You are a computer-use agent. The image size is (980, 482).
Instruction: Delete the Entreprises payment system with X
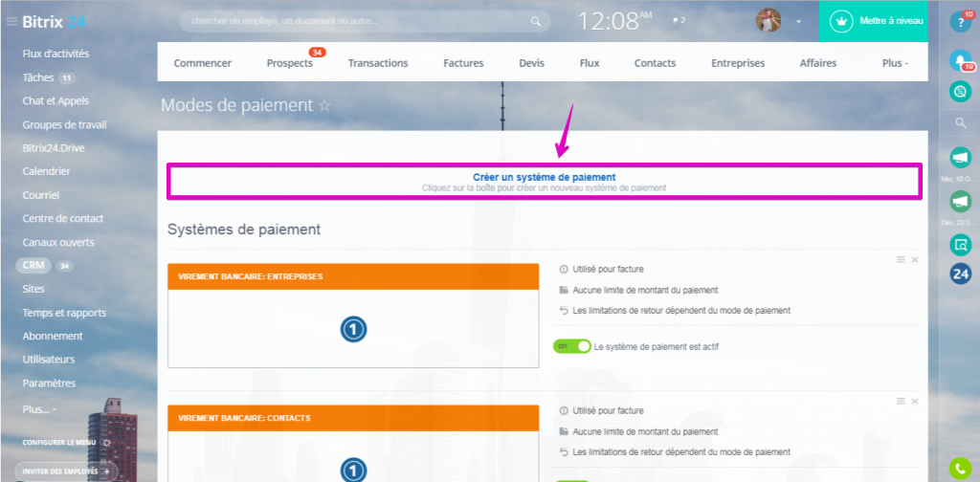pyautogui.click(x=915, y=260)
